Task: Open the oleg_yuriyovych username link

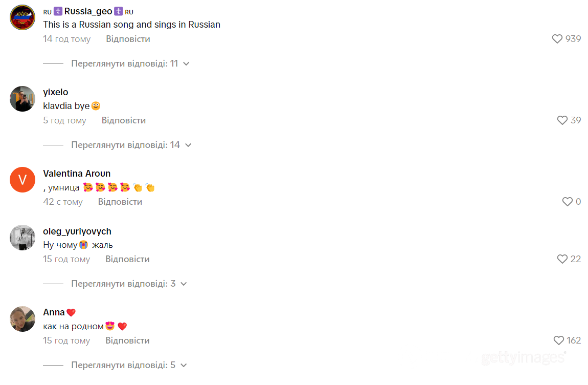Action: coord(77,231)
